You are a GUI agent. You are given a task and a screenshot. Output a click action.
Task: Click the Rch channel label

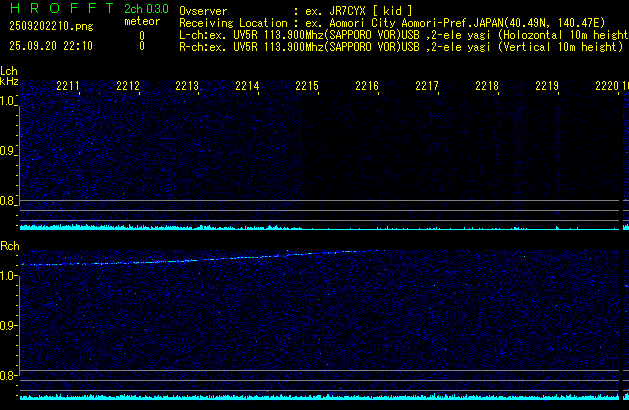[9, 245]
